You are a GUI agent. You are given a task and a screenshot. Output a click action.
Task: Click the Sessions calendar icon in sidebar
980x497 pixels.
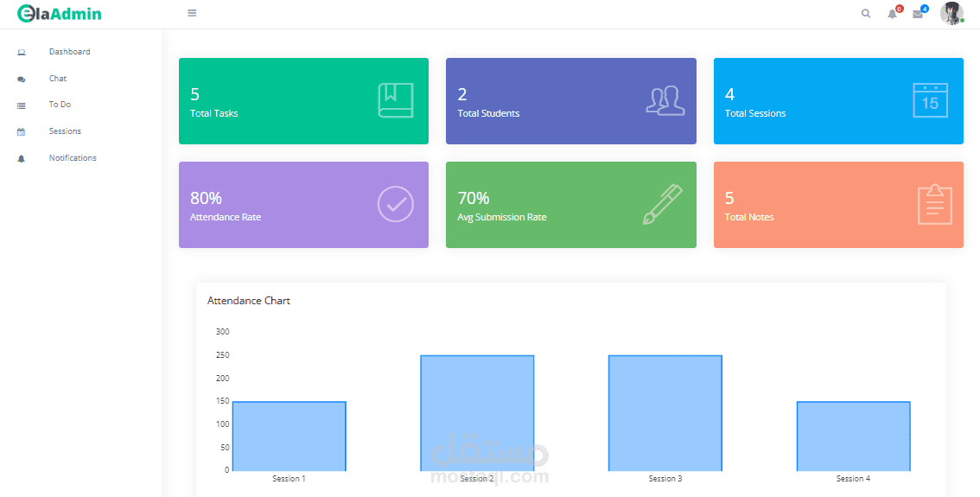click(22, 132)
